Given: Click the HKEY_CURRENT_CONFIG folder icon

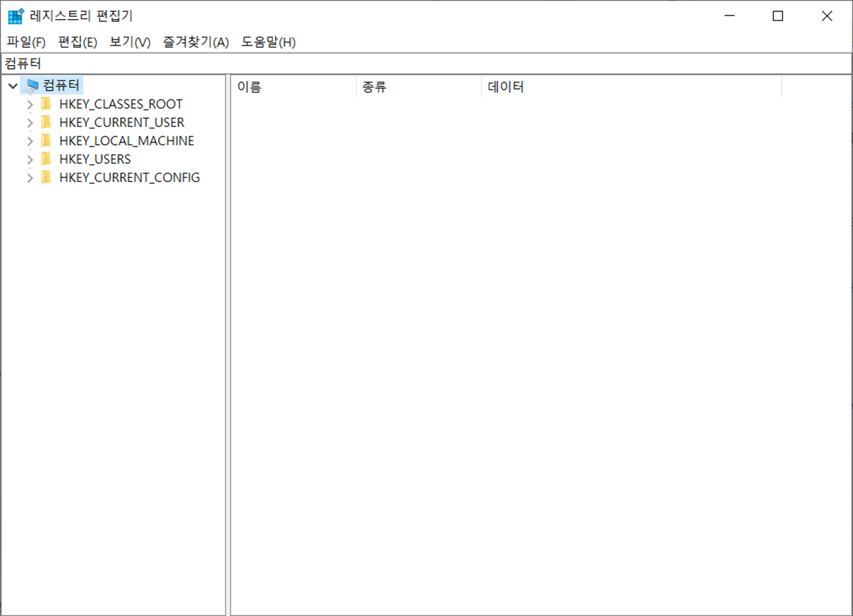Looking at the screenshot, I should [46, 177].
